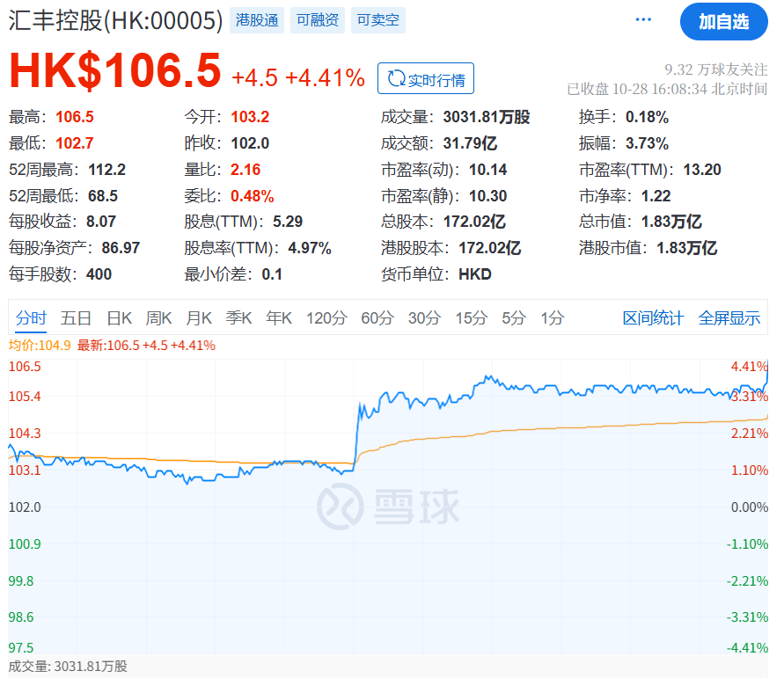Click the 实时行情 refresh quotes button
Screen dimensions: 784x678
click(x=426, y=79)
